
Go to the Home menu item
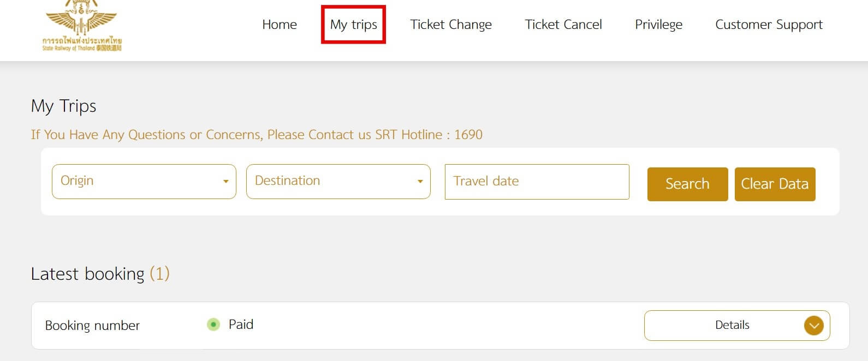[x=280, y=25]
